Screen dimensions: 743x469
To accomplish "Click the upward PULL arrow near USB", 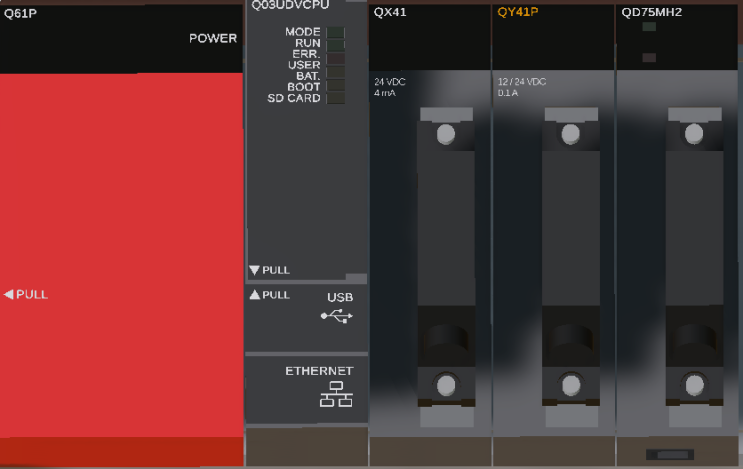I will pyautogui.click(x=254, y=295).
